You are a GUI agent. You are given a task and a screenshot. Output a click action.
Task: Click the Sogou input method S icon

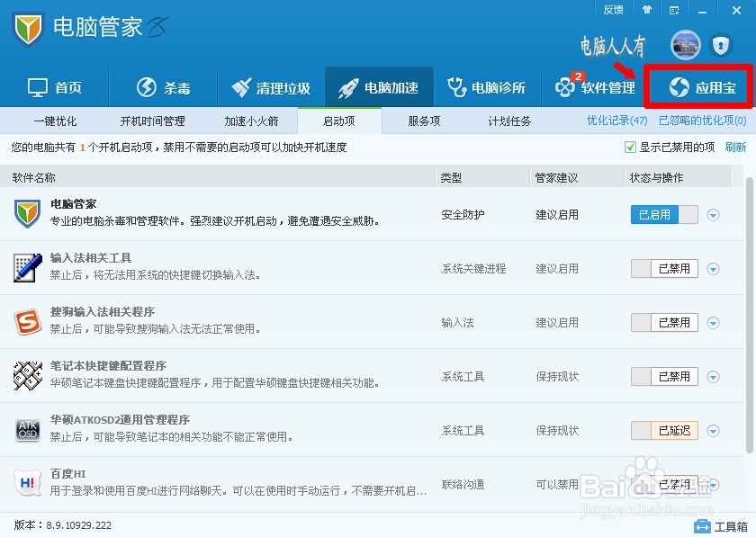pyautogui.click(x=28, y=321)
